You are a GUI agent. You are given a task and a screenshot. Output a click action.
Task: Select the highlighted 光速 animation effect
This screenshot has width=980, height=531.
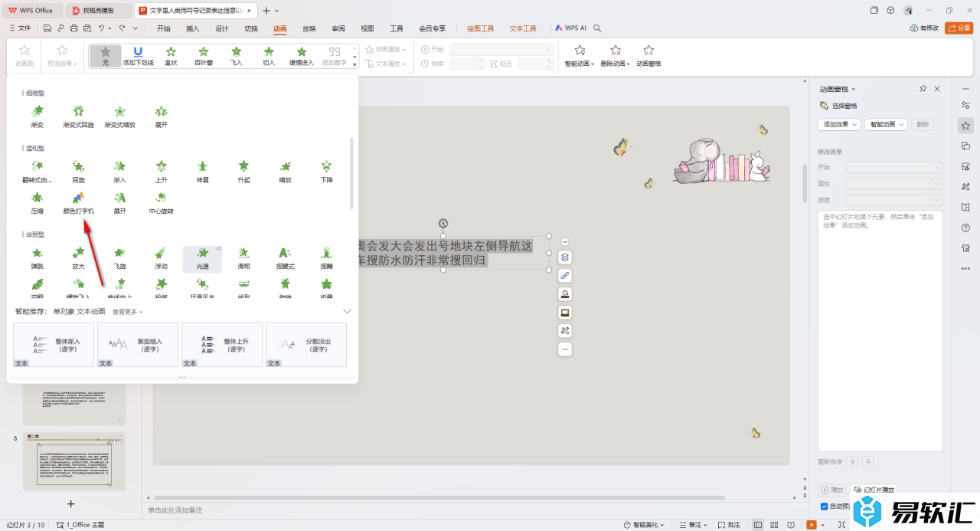202,259
